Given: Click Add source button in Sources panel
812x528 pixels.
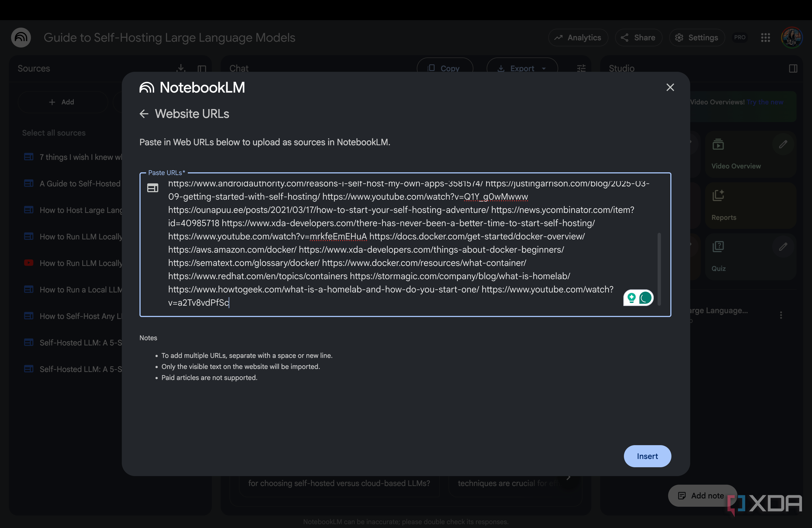Looking at the screenshot, I should click(62, 102).
